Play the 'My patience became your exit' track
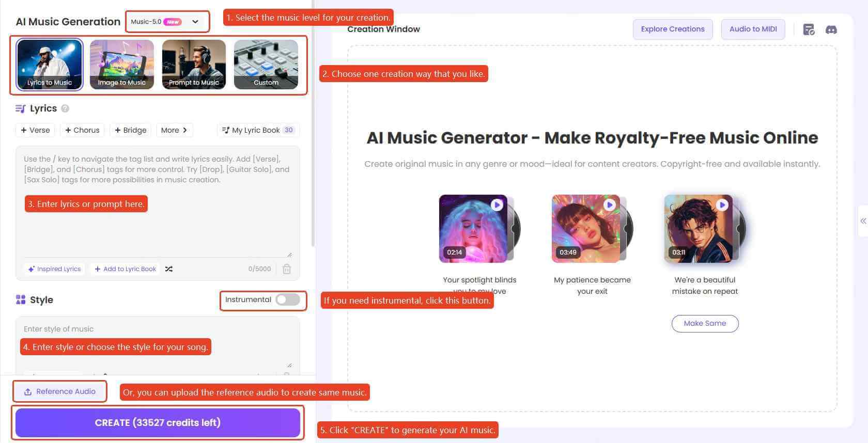The width and height of the screenshot is (868, 443). (610, 205)
